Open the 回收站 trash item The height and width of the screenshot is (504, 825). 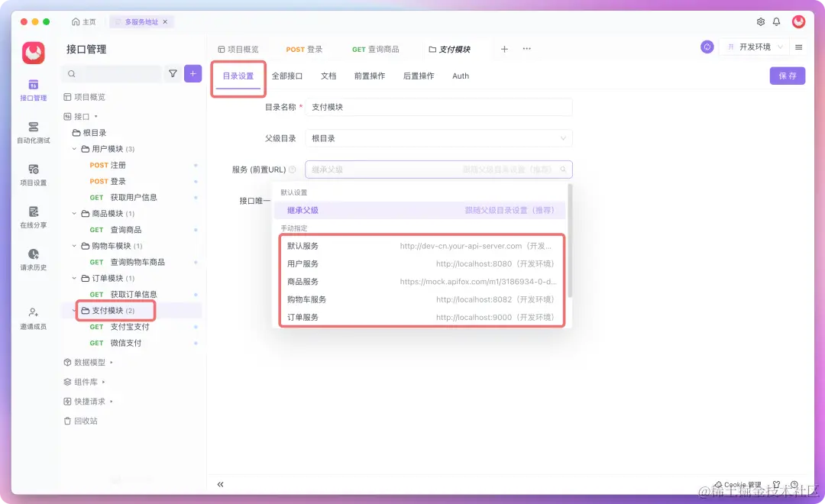[x=82, y=420]
